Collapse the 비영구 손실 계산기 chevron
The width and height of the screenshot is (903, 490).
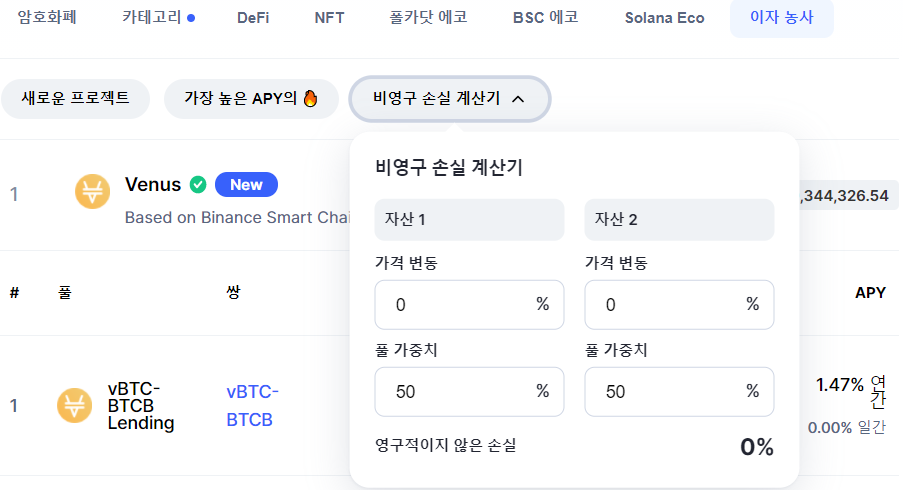pos(518,99)
